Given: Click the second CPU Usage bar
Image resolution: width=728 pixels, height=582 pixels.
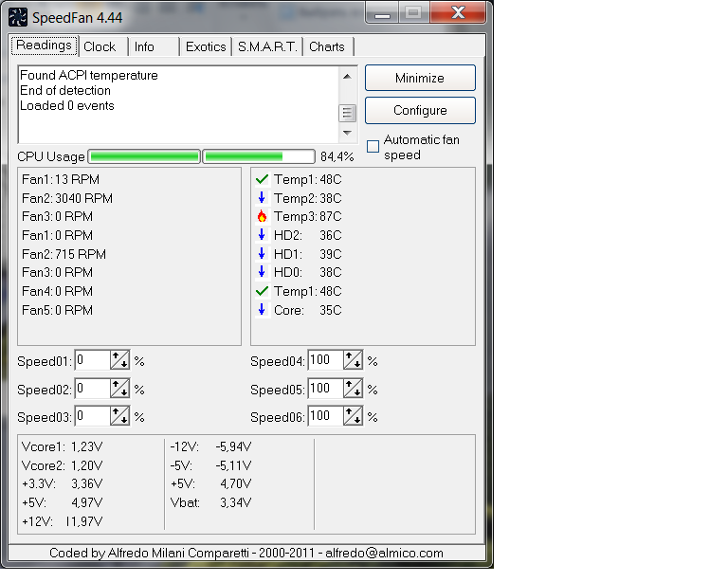Looking at the screenshot, I should tap(259, 156).
